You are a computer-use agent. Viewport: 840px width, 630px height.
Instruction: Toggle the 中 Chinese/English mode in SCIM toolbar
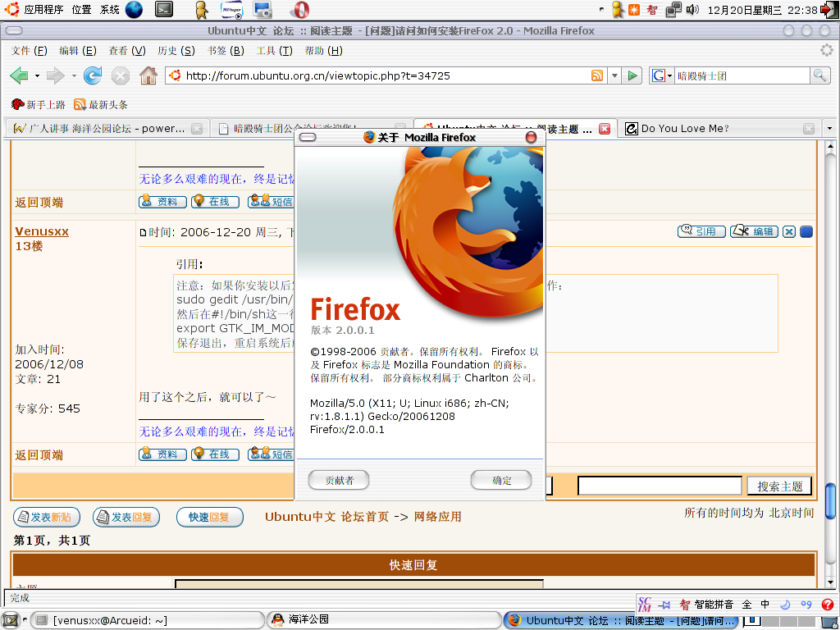pyautogui.click(x=765, y=605)
